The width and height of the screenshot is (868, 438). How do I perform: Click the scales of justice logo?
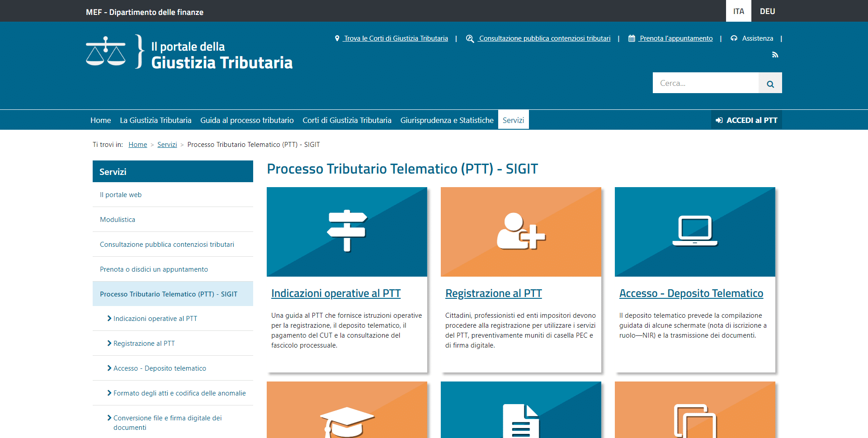click(x=106, y=52)
